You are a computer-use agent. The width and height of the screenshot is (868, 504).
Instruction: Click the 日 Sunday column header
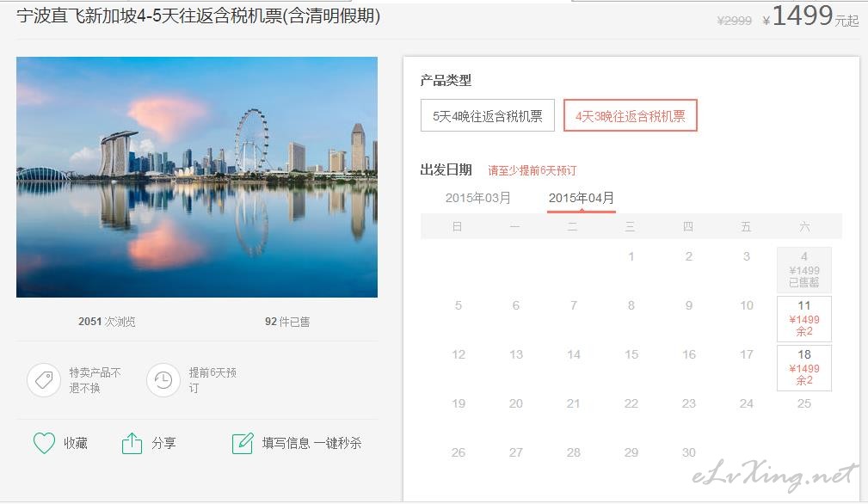(458, 226)
